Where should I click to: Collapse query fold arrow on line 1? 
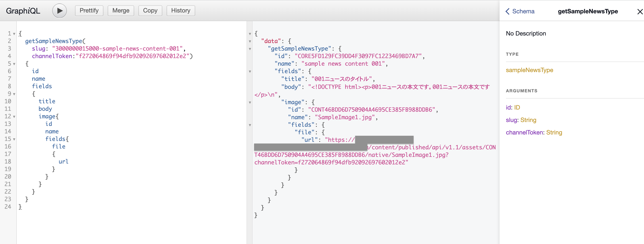14,34
